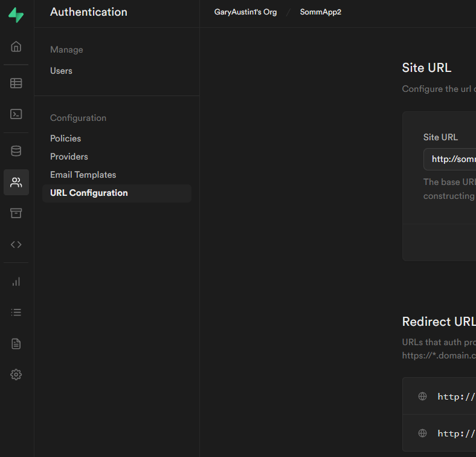
Task: Open the Storage archive icon
Action: click(16, 213)
